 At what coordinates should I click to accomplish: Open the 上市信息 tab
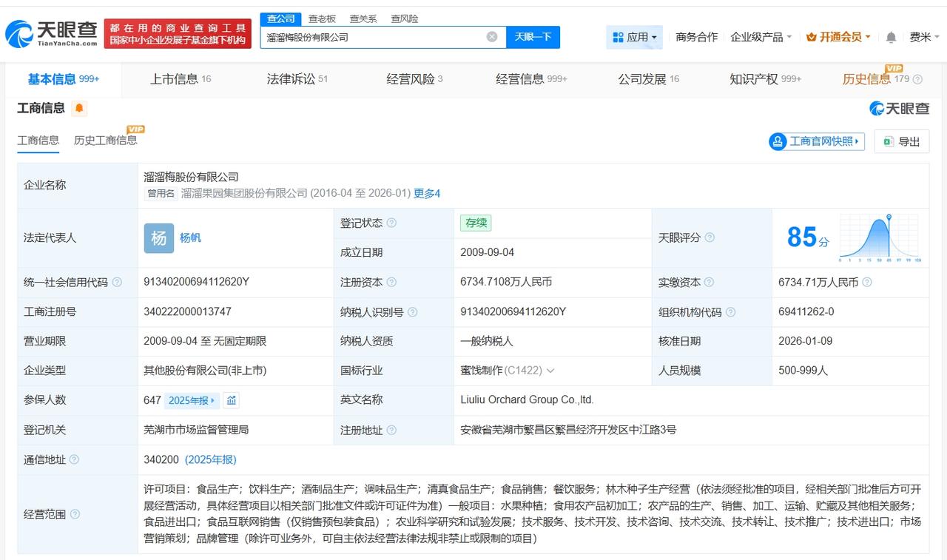pos(181,79)
